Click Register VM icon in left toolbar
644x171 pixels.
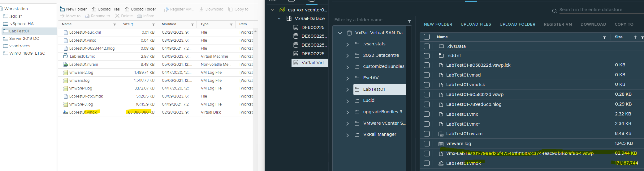point(166,9)
